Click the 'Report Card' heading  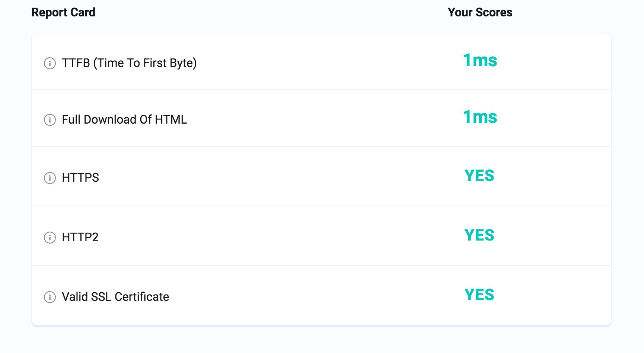pos(63,12)
